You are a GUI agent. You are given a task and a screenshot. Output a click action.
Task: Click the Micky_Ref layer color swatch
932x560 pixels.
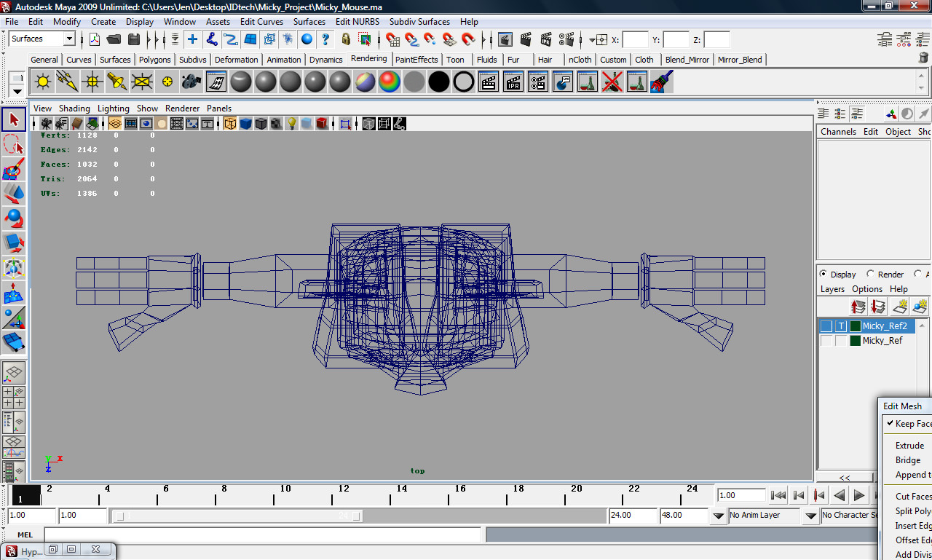856,341
